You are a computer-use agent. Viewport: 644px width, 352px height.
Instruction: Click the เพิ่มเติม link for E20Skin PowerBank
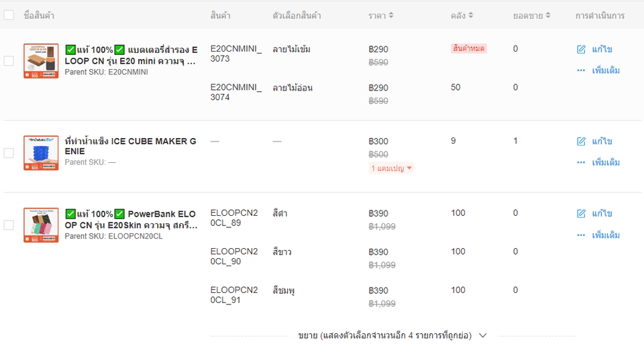[606, 235]
